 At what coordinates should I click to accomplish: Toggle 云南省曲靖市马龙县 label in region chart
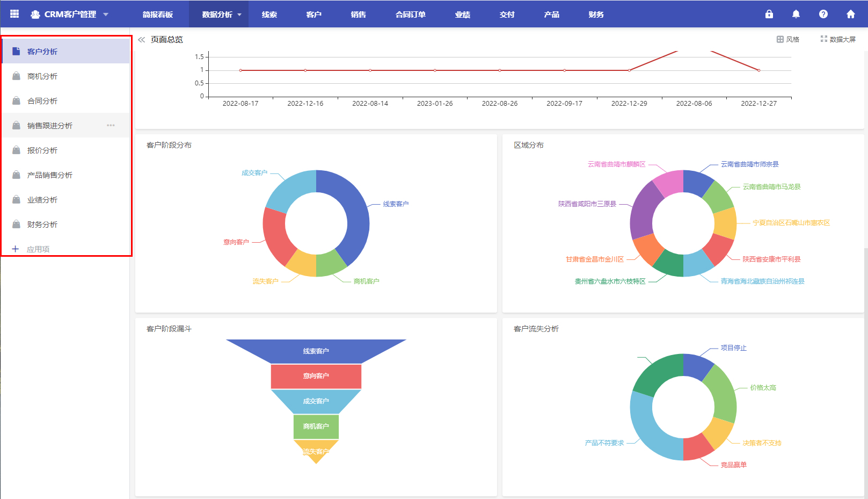coord(771,187)
